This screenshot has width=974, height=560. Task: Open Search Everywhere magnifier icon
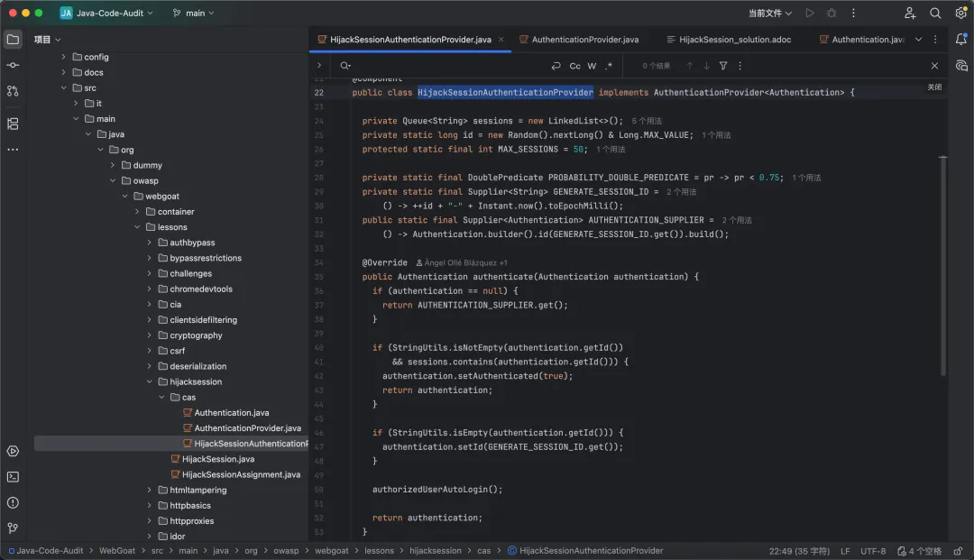point(935,13)
